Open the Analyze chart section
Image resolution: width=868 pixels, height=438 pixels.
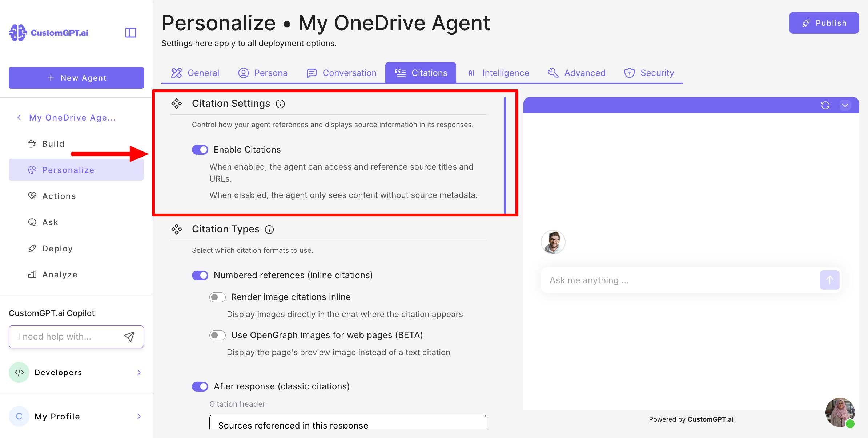[x=60, y=275]
